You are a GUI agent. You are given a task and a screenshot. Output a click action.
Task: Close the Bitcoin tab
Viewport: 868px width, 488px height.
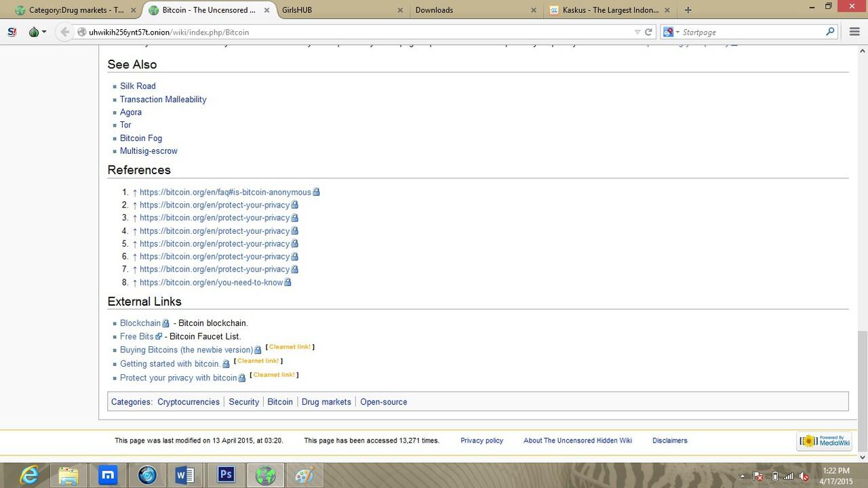pos(266,10)
